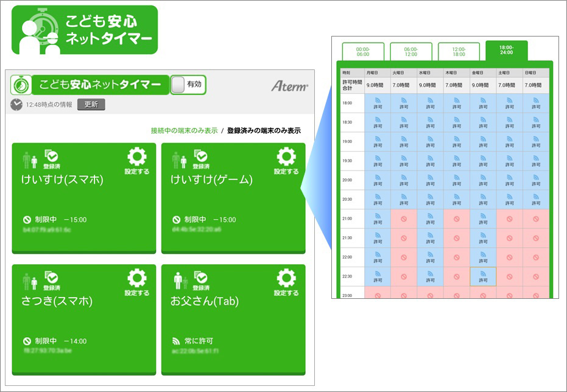This screenshot has height=392, width=567.
Task: Click the restricted icon on けいすけ(ゲーム) card
Action: 176,220
